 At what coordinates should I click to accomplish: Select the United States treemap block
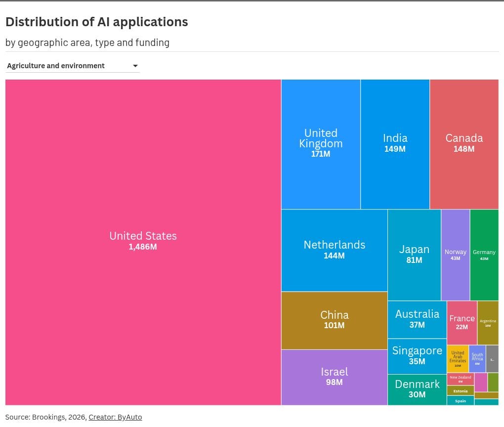(x=143, y=242)
